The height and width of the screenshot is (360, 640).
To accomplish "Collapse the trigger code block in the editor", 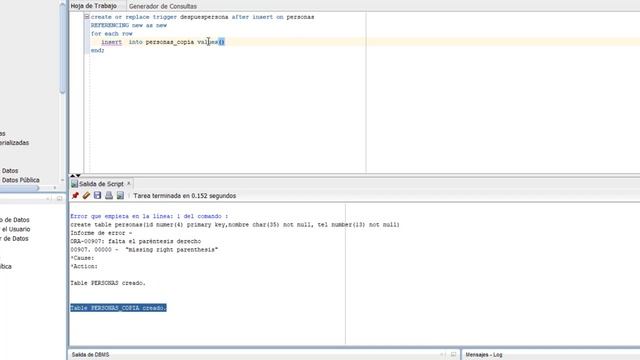I will pyautogui.click(x=87, y=17).
